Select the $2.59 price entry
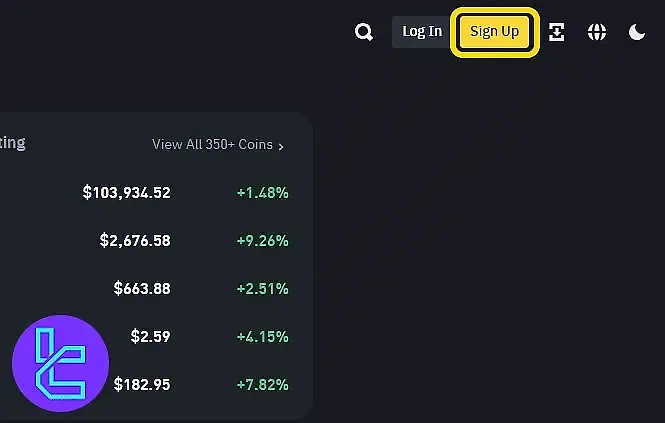The image size is (665, 423). pyautogui.click(x=150, y=336)
